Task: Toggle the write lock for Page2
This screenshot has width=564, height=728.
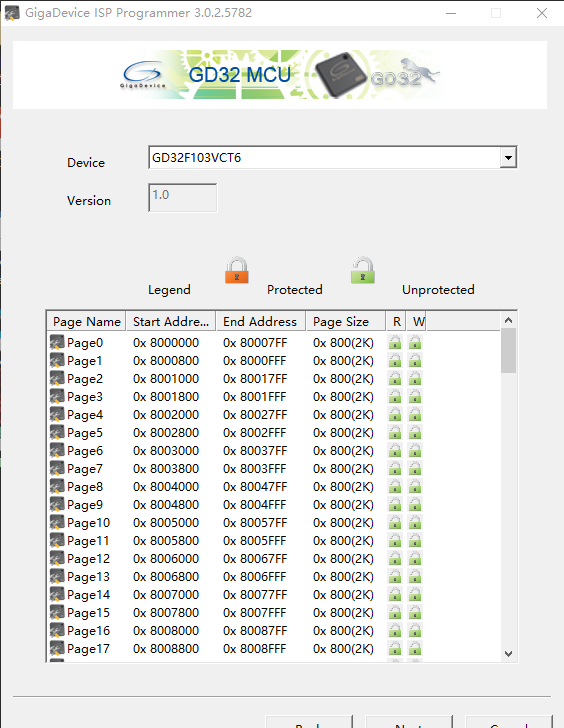Action: [x=415, y=378]
